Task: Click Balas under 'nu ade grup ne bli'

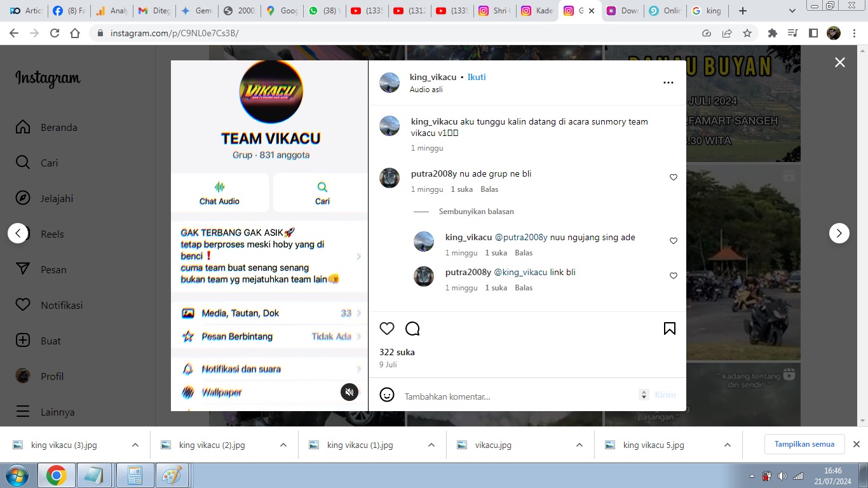Action: pos(489,189)
